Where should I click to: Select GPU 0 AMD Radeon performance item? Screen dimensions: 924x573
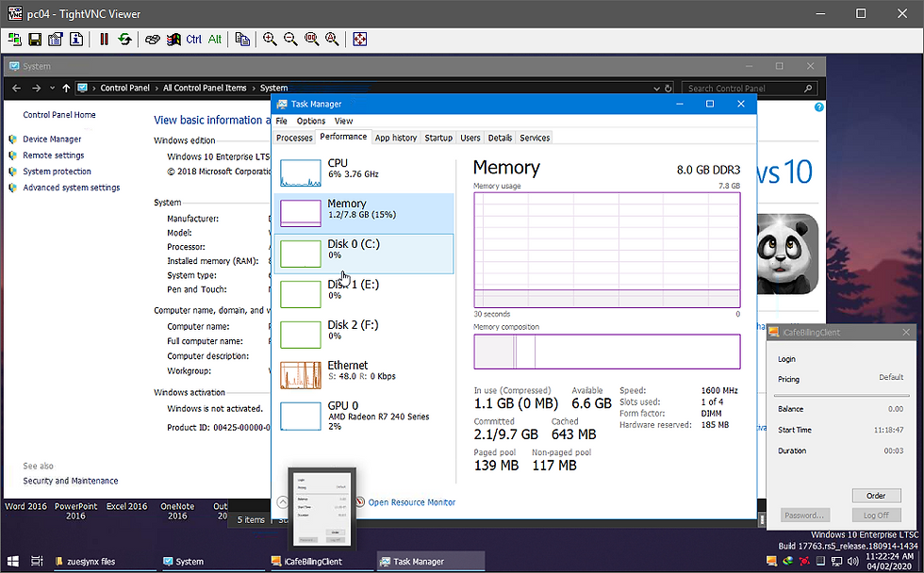pos(364,416)
